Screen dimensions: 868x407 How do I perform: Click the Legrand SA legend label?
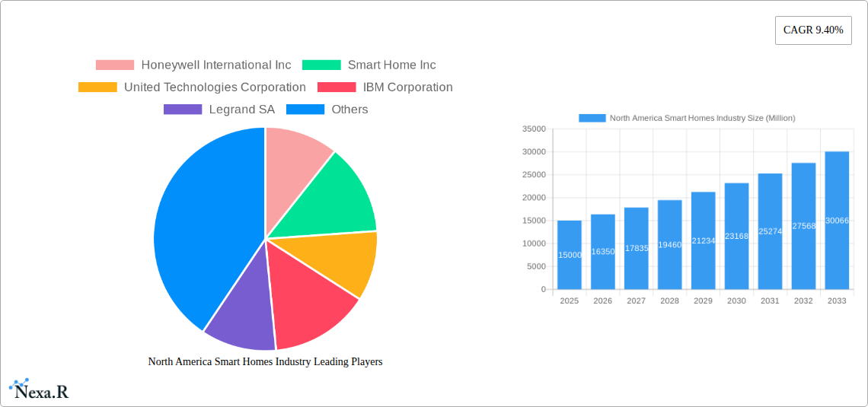(x=242, y=110)
